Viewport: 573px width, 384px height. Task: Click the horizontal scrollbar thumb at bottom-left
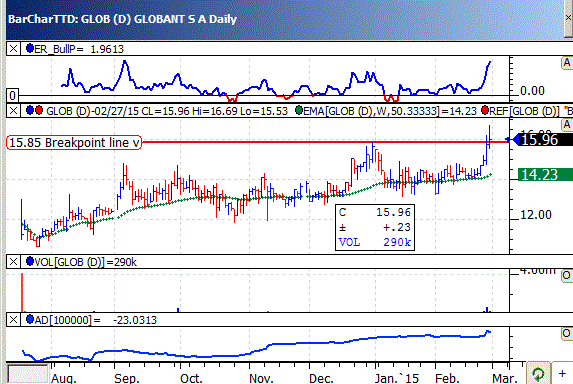coord(28,374)
